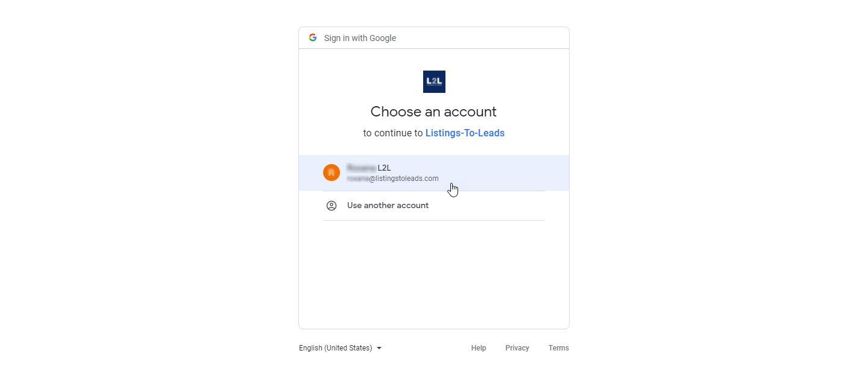The width and height of the screenshot is (868, 374).
Task: Open the Terms link
Action: pos(558,347)
